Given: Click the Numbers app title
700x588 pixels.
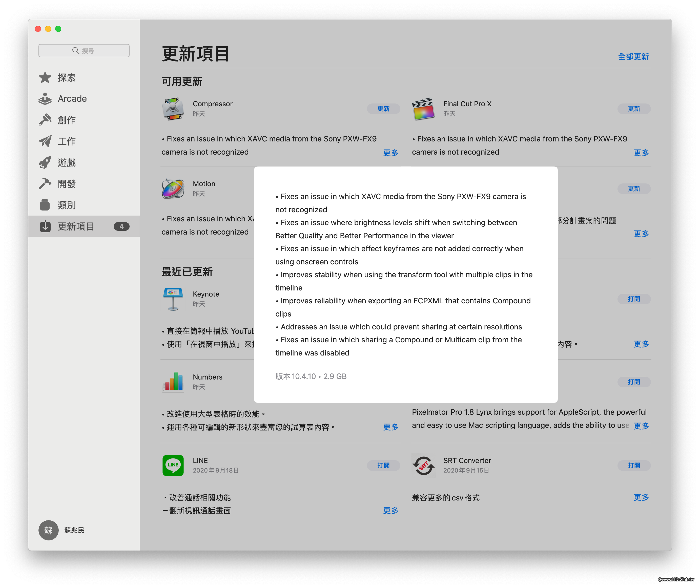Looking at the screenshot, I should click(x=208, y=377).
